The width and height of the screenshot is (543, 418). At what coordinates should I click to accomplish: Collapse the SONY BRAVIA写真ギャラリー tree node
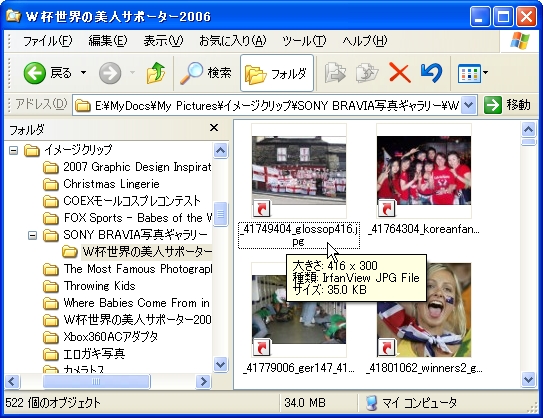(33, 235)
